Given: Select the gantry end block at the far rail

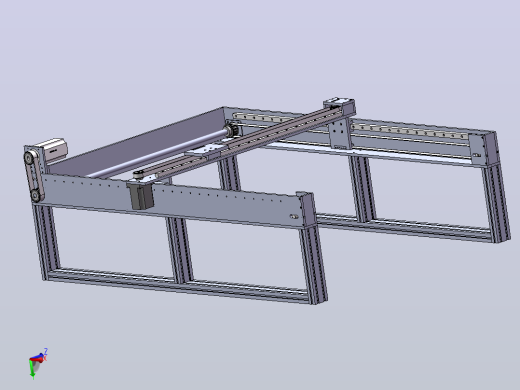Looking at the screenshot, I should (x=339, y=107).
